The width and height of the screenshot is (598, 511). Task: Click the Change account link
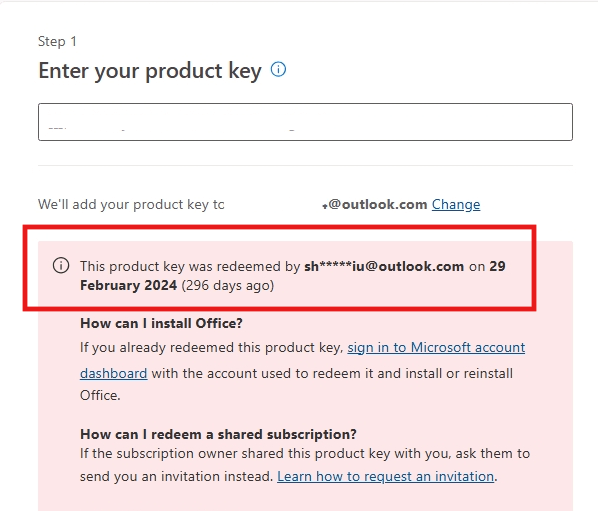[x=456, y=205]
